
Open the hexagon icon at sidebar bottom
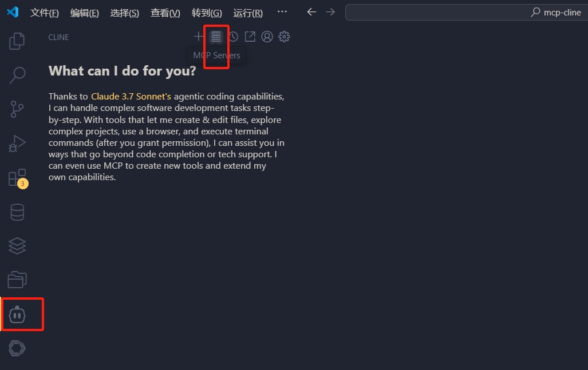click(x=17, y=348)
